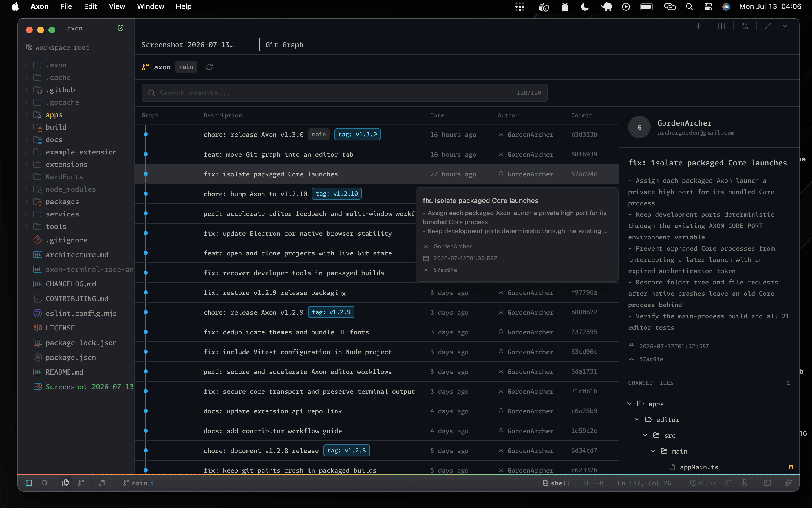The width and height of the screenshot is (812, 508).
Task: Open the View menu
Action: 117,6
